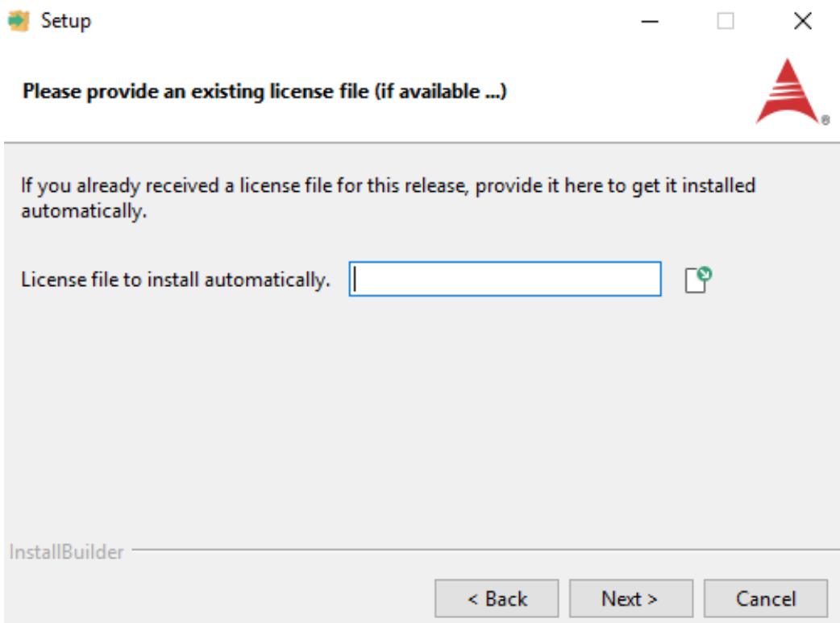840x623 pixels.
Task: Click the registered trademark symbol beside logo
Action: pos(825,120)
